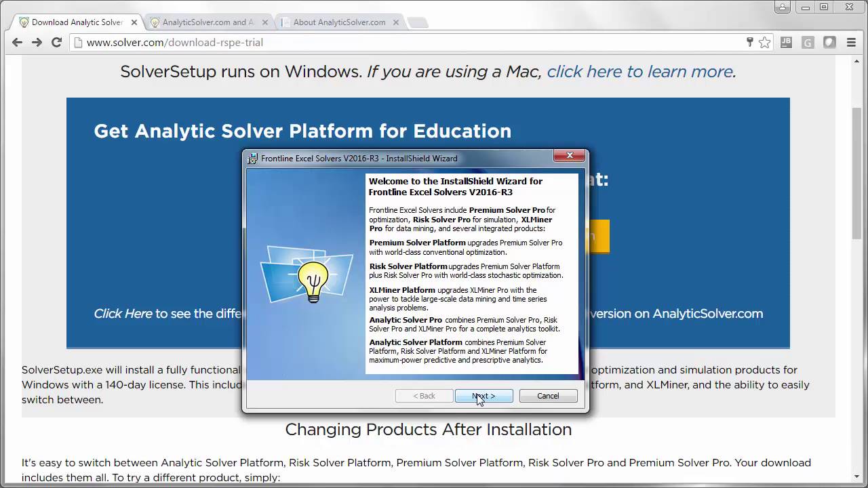Click the Chrome user profile button

pyautogui.click(x=783, y=7)
